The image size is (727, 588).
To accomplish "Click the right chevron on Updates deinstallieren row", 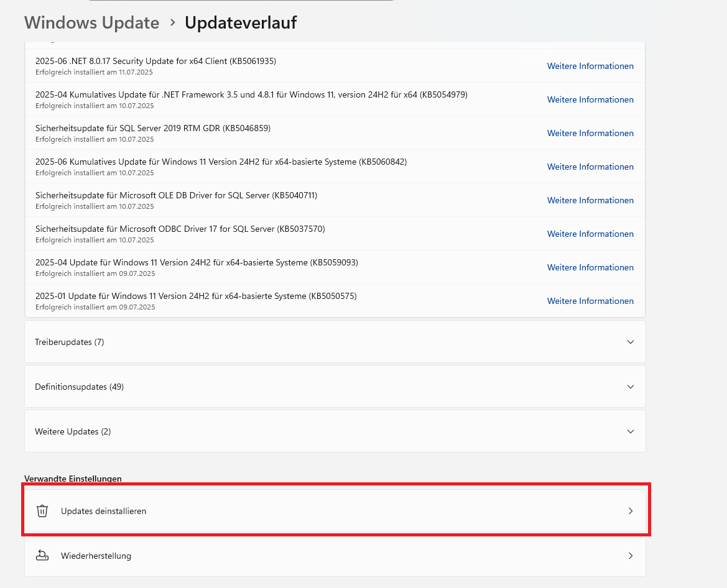I will tap(630, 511).
